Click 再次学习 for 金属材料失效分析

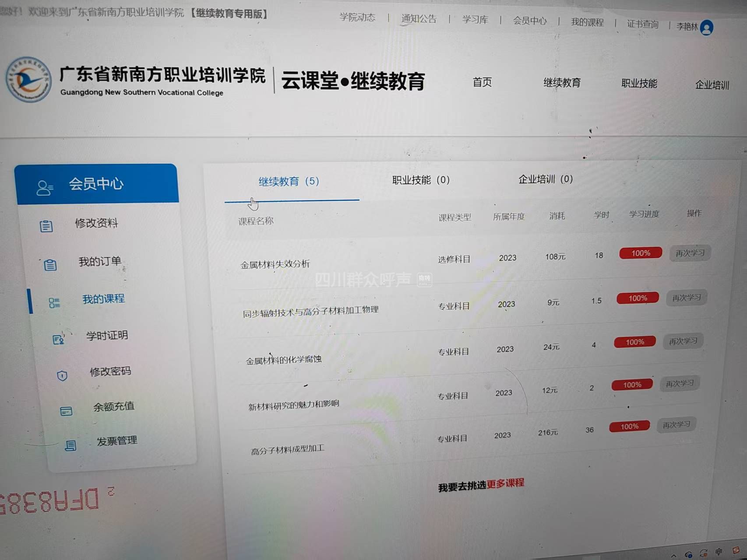tap(690, 253)
